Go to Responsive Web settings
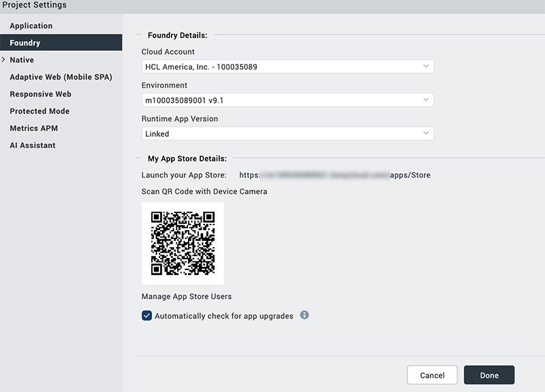 coord(40,94)
